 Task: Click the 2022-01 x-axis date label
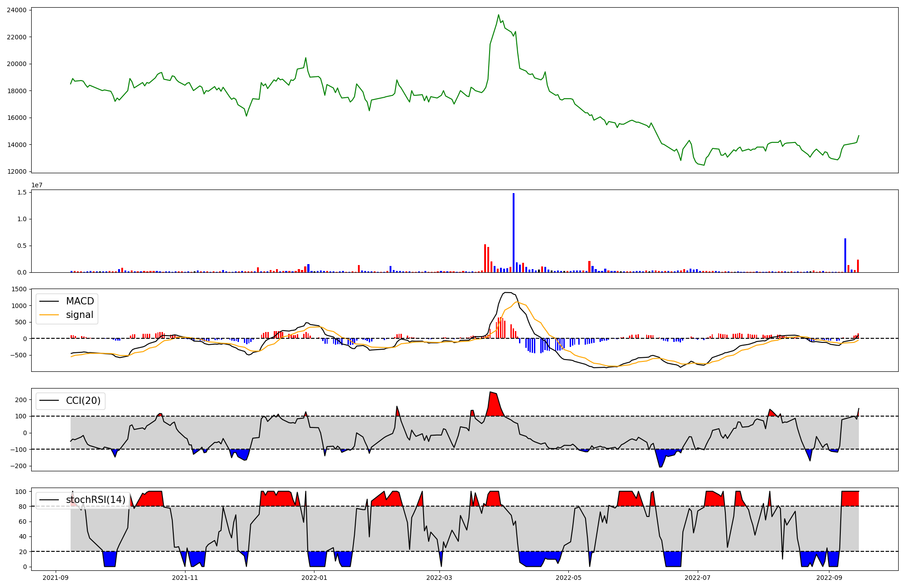(314, 578)
